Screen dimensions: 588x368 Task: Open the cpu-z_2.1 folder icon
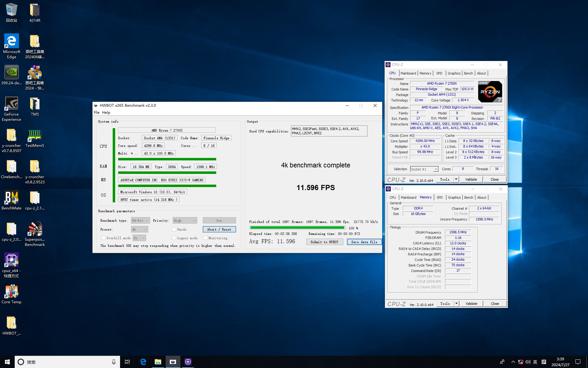point(35,200)
